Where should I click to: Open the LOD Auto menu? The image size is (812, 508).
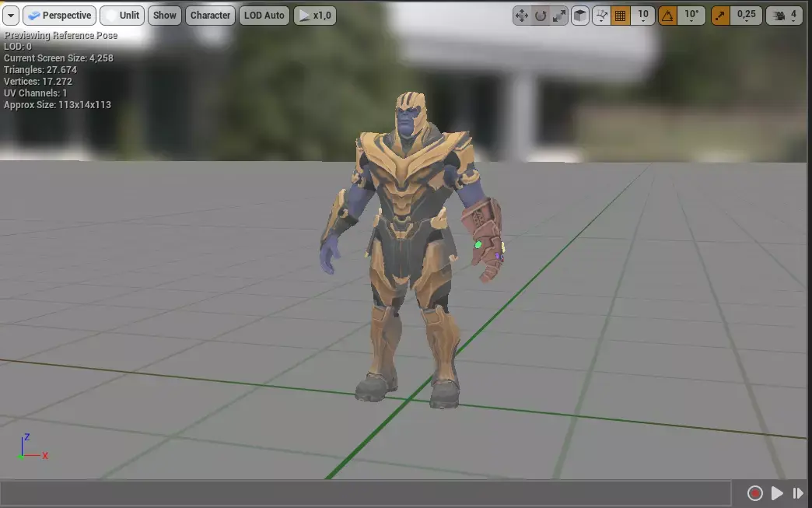click(264, 16)
